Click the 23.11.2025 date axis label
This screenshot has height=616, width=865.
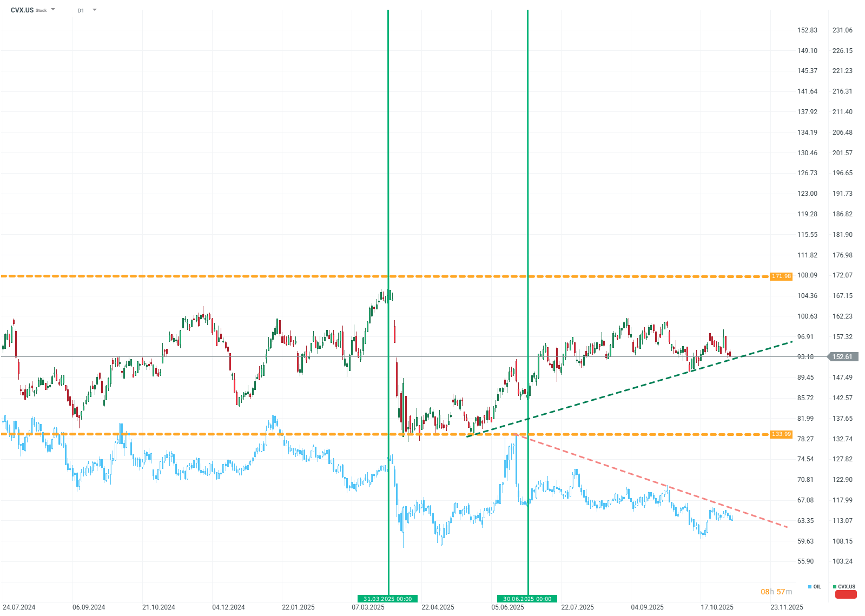pos(787,607)
